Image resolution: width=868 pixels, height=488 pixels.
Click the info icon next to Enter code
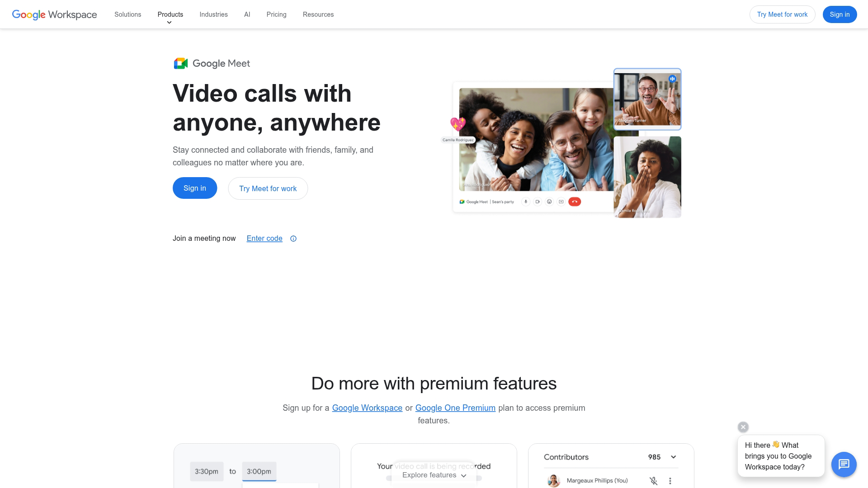pos(293,238)
